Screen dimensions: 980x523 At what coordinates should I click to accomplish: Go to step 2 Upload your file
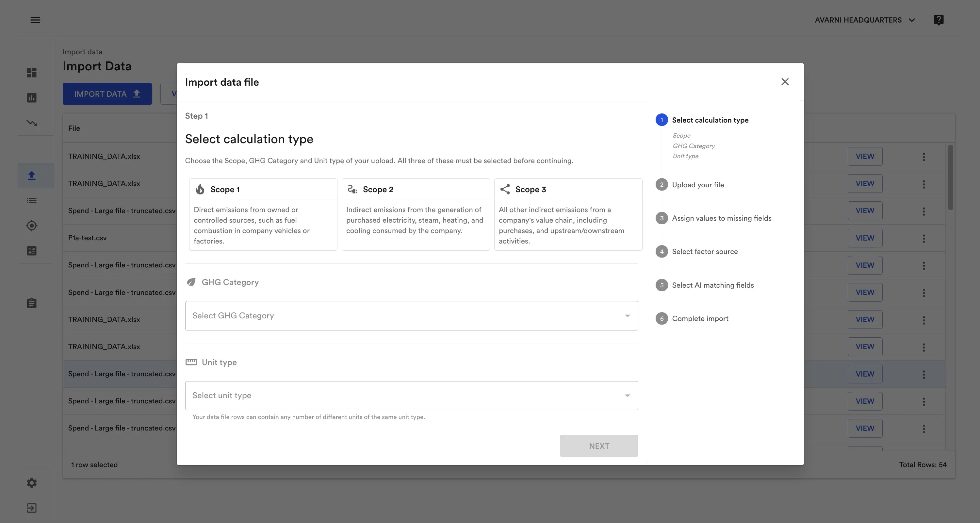coord(690,185)
